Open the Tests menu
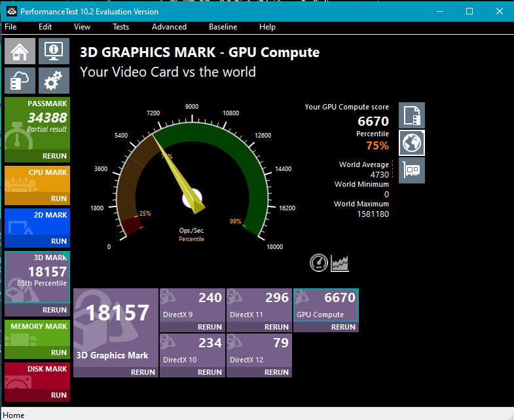 [120, 27]
